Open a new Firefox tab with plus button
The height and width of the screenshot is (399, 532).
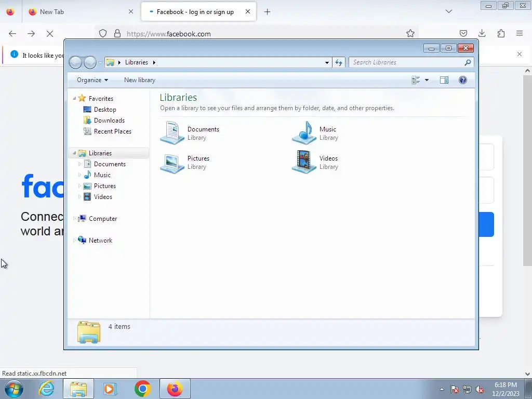(x=268, y=12)
